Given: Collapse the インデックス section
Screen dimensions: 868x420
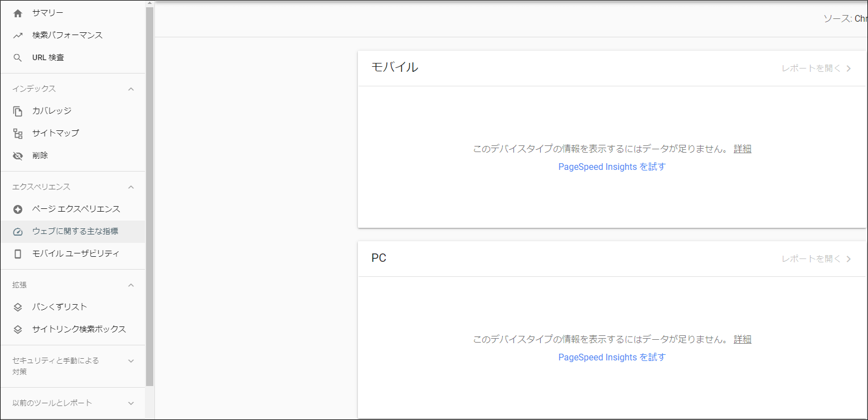Looking at the screenshot, I should tap(131, 89).
